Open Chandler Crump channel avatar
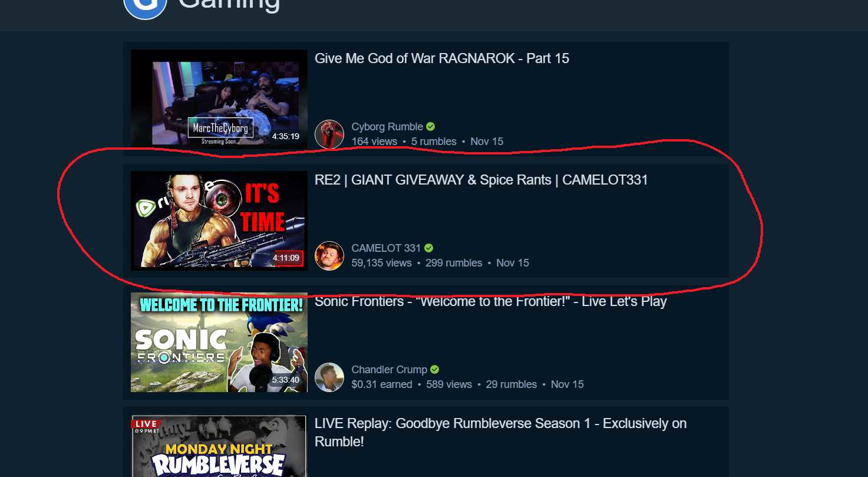Screen dimensions: 868x477 [329, 377]
